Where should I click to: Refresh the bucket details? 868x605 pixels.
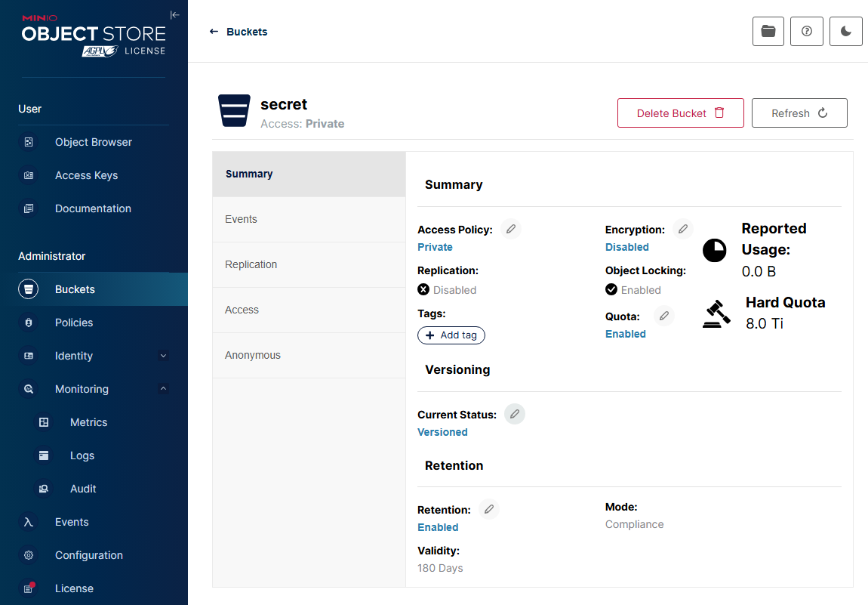point(799,113)
